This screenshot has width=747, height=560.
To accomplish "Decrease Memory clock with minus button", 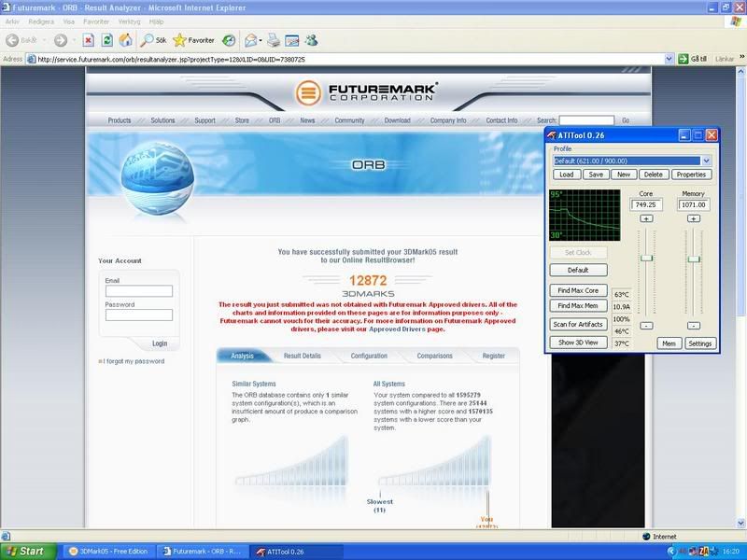I will [694, 326].
